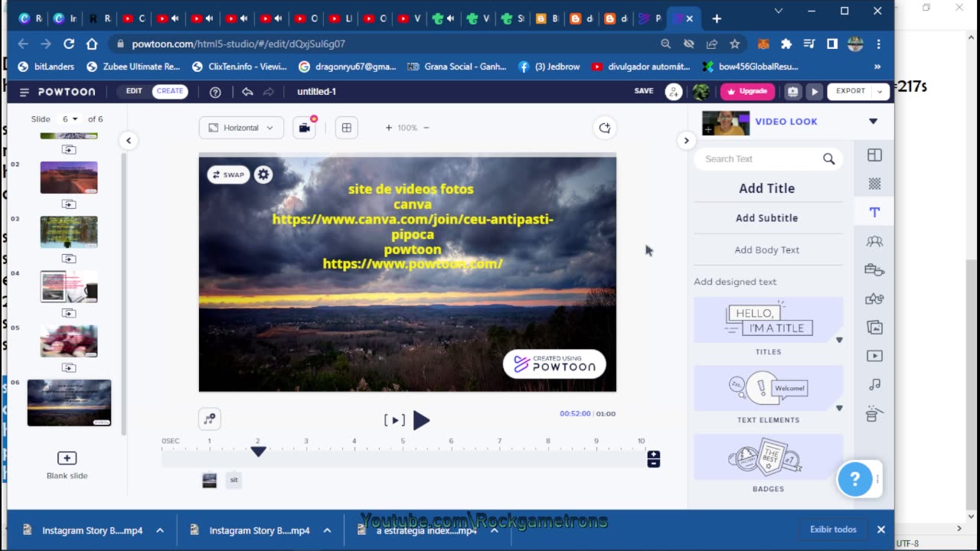Expand the EXPORT dropdown arrow
980x551 pixels.
point(881,92)
